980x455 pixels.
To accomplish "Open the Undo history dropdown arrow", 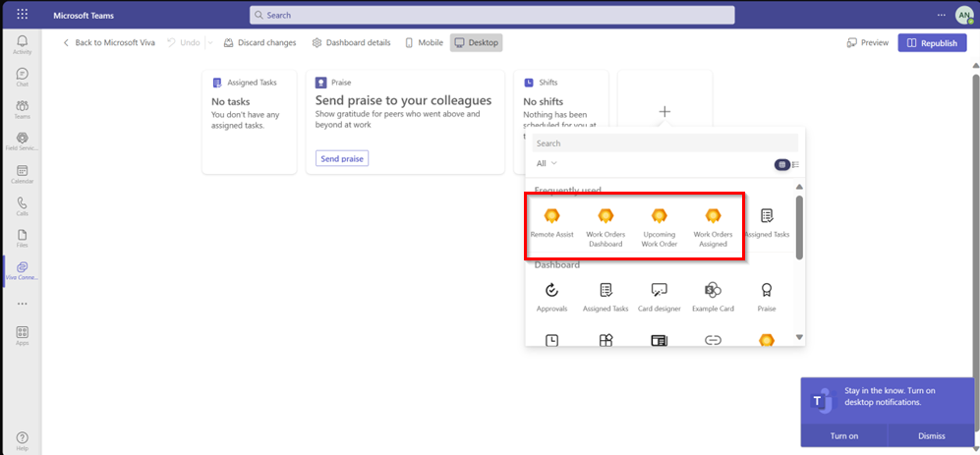I will (210, 42).
